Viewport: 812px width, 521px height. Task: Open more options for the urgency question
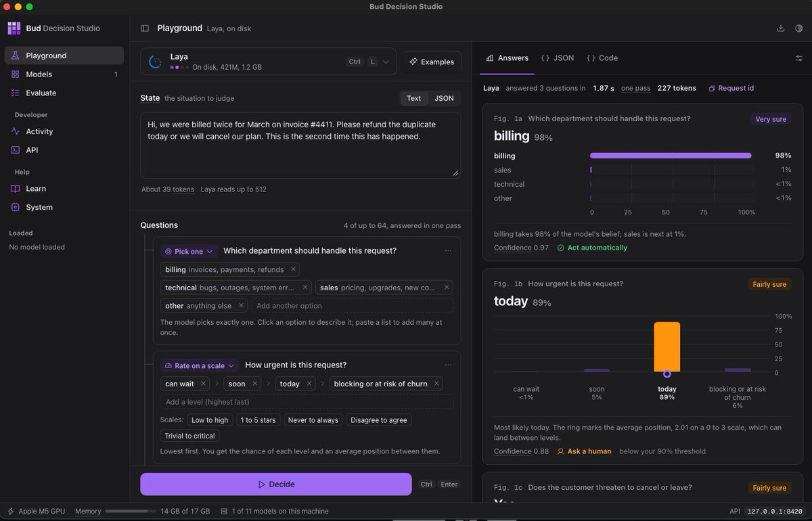(448, 365)
